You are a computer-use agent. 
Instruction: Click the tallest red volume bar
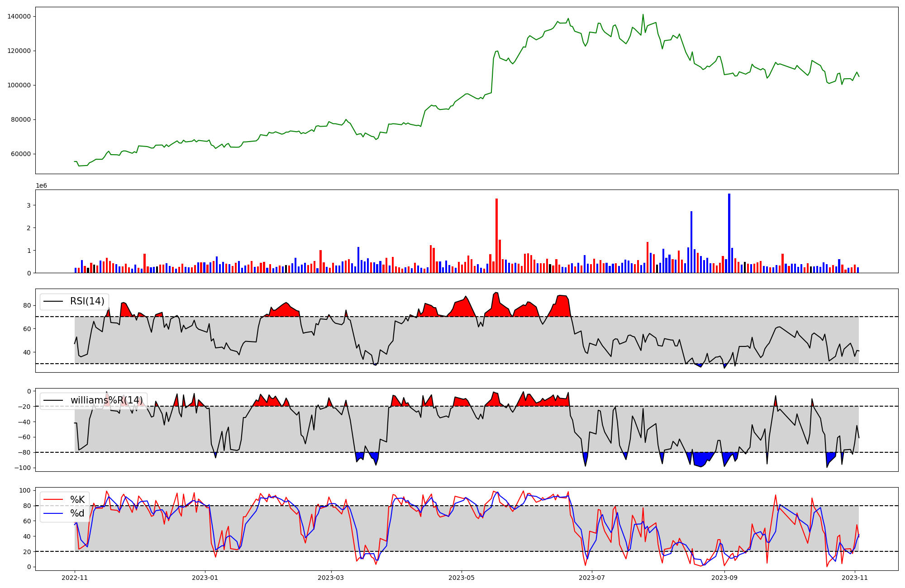pos(496,235)
